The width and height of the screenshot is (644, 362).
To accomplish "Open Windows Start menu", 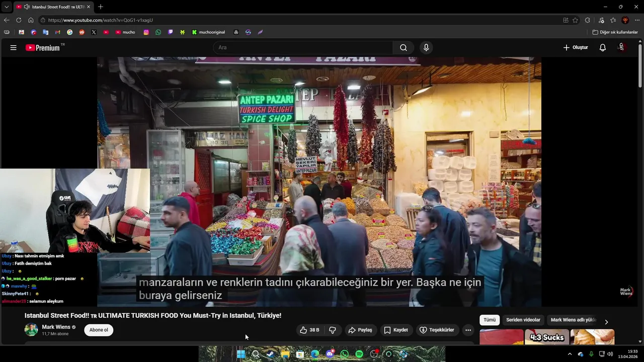I will [x=241, y=354].
